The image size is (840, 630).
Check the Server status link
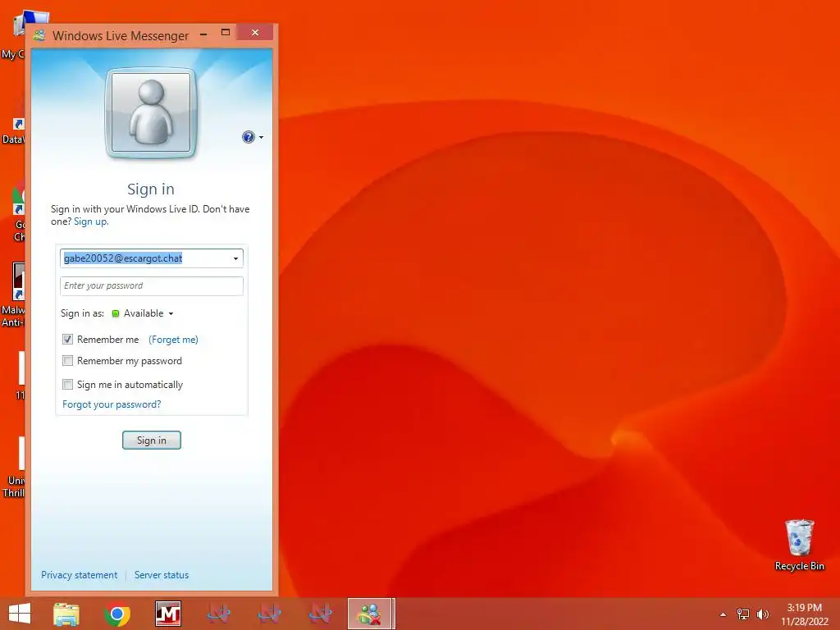point(162,575)
